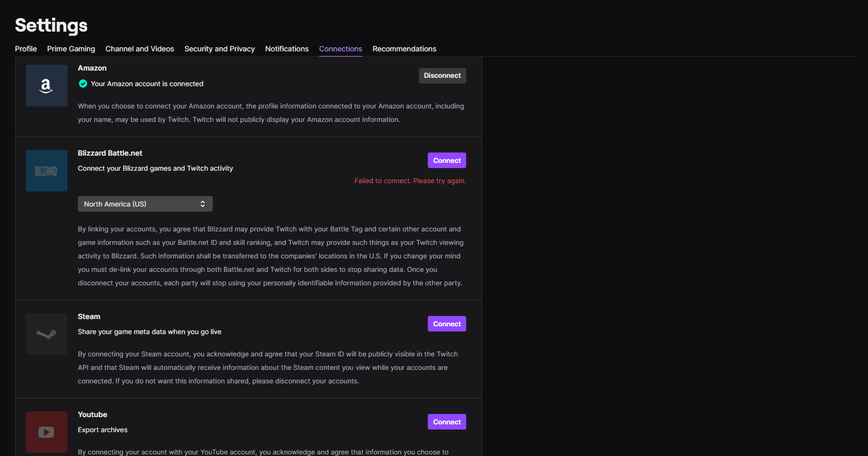Go to Channel and Videos tab
868x456 pixels.
(140, 49)
